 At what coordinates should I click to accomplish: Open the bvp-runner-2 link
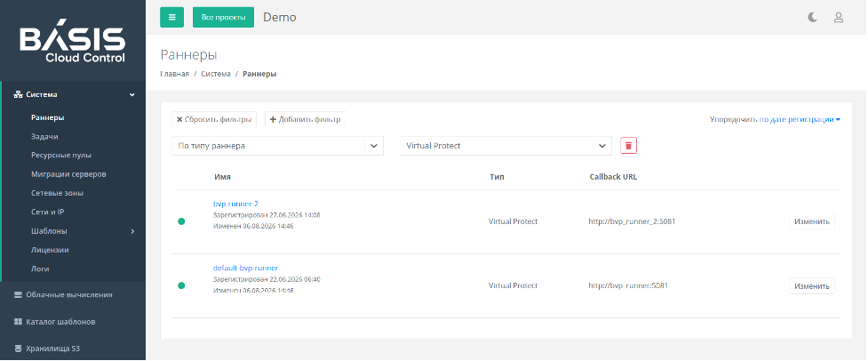[235, 204]
